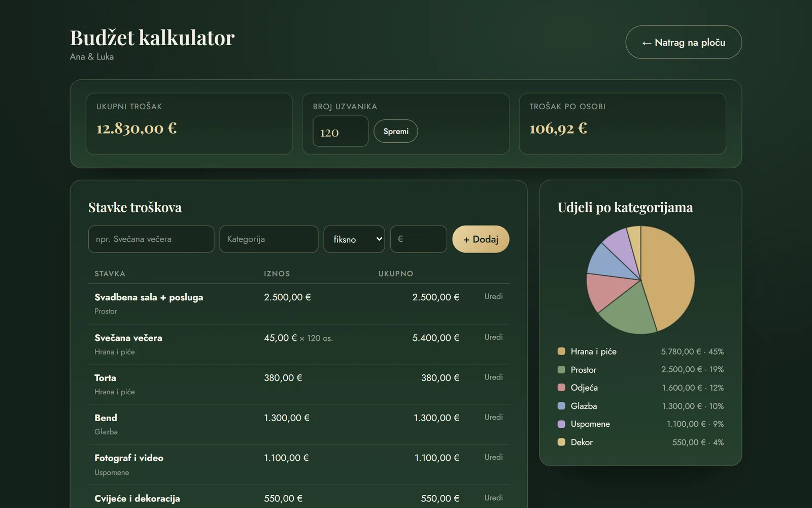Click the '1.300,00 € · 10%' legend value
Image resolution: width=812 pixels, height=508 pixels.
pos(693,406)
